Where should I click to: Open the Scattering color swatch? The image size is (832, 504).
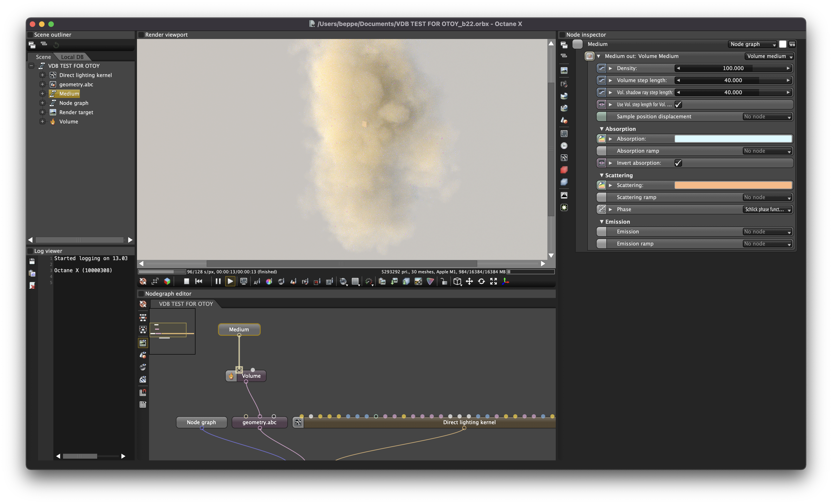(733, 185)
